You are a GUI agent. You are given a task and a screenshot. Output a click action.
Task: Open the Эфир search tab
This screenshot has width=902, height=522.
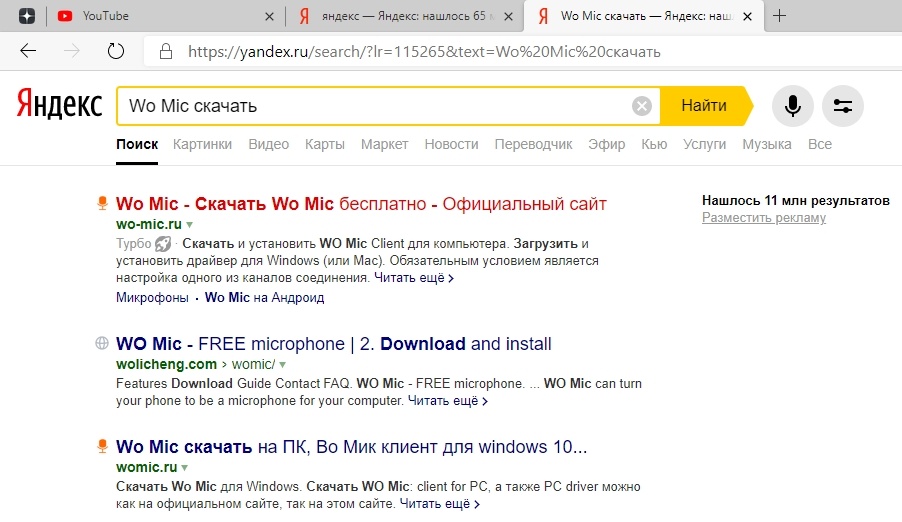click(x=606, y=144)
